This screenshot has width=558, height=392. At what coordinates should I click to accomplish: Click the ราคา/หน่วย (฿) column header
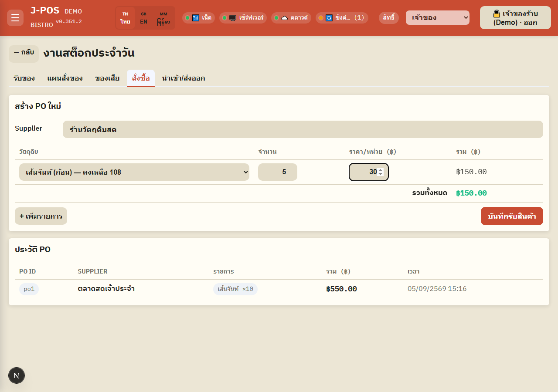coord(373,152)
